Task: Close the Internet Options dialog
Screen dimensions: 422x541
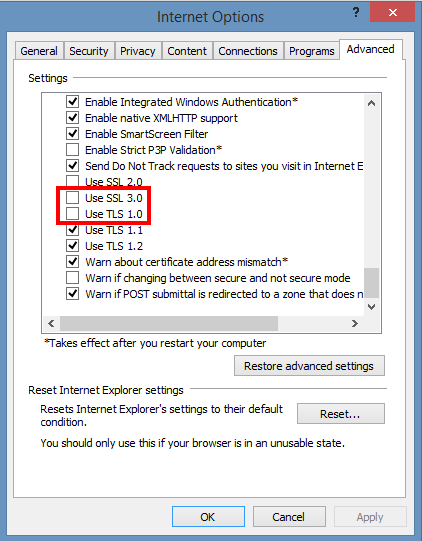Action: (392, 13)
